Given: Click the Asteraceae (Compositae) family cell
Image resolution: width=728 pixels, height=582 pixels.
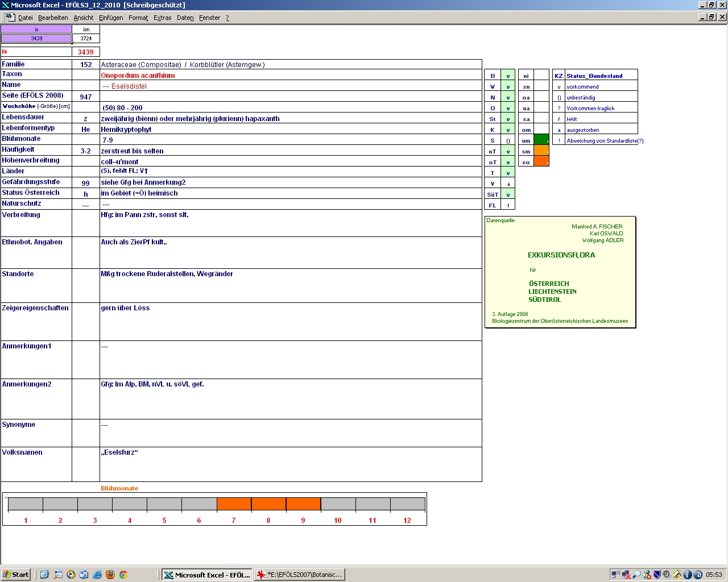Looking at the screenshot, I should pos(291,64).
